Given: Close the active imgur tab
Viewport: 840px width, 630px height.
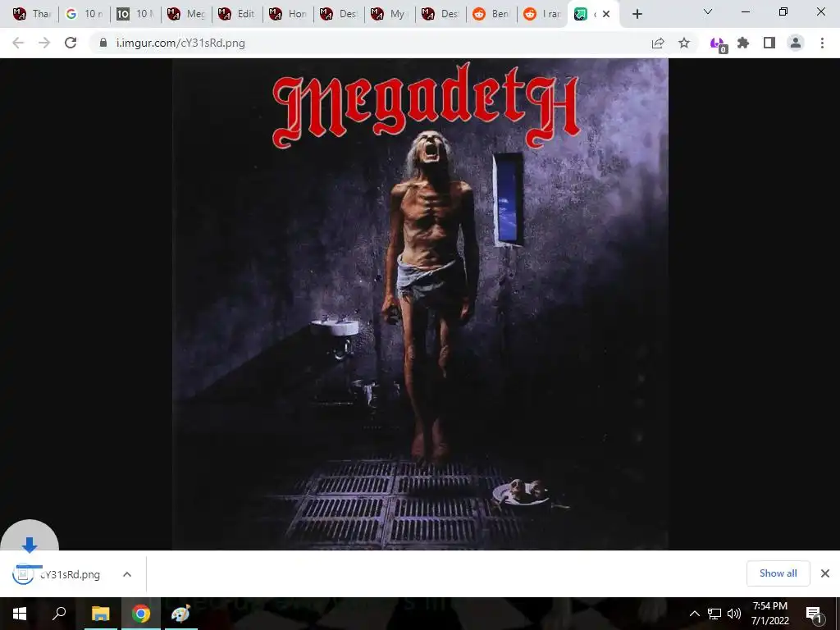Looking at the screenshot, I should coord(606,14).
